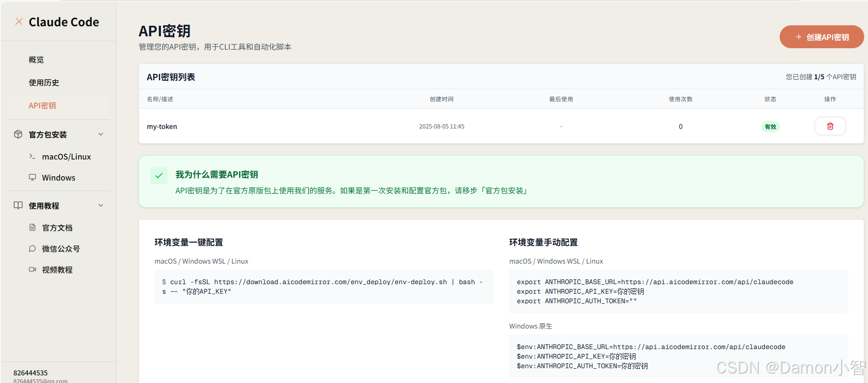868x383 pixels.
Task: Click the package cube icon beside 官方包安装
Action: click(x=18, y=134)
